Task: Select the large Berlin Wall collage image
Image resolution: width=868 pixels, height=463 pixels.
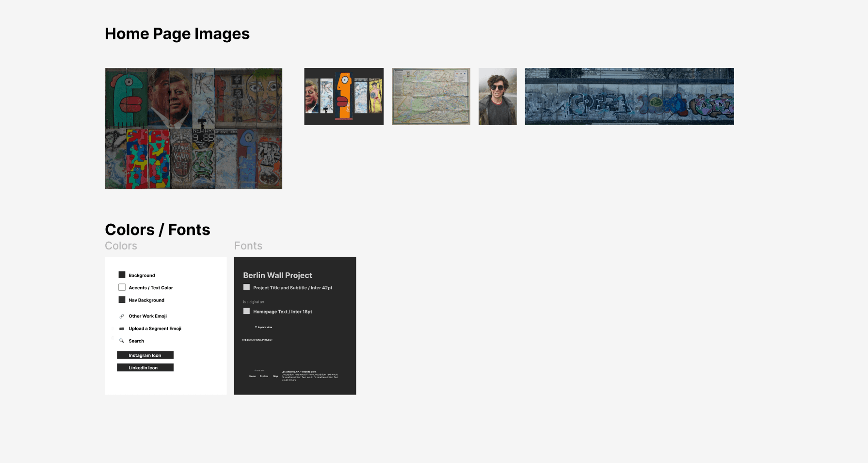Action: click(193, 129)
